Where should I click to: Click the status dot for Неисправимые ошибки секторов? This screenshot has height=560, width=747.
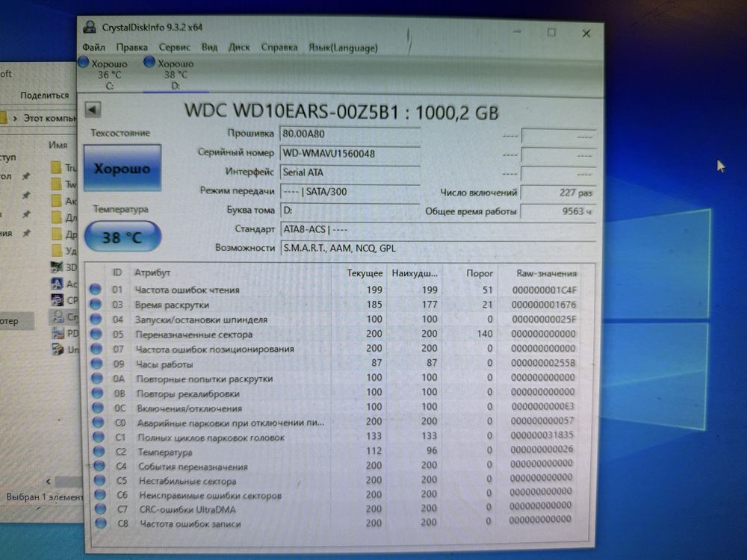[x=100, y=494]
